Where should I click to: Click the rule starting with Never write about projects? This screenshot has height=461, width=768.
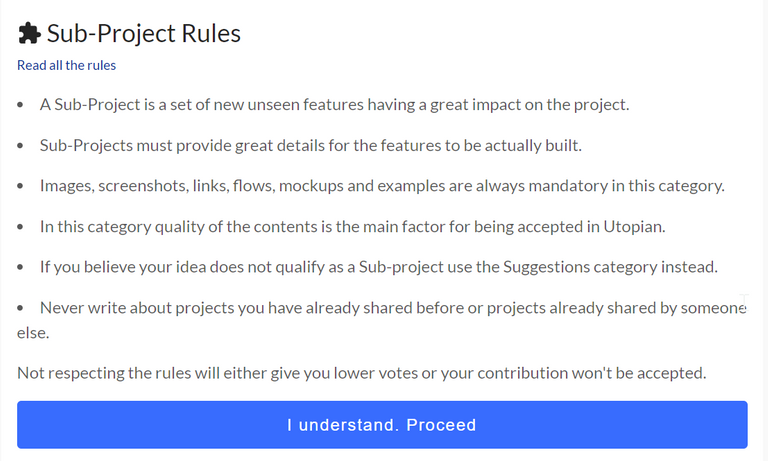point(382,320)
